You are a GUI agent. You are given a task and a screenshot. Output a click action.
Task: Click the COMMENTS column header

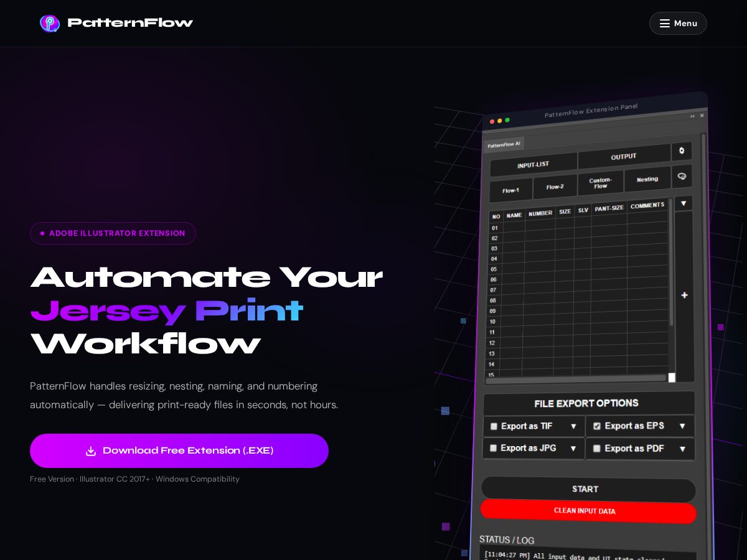(x=647, y=205)
